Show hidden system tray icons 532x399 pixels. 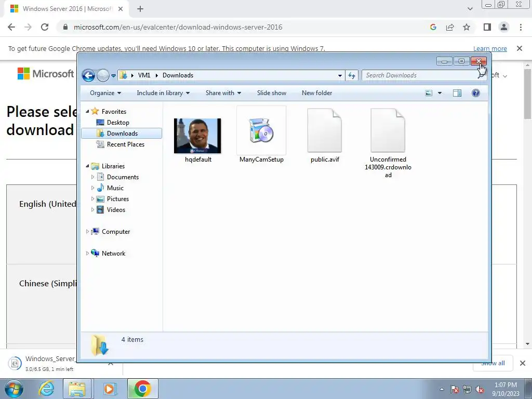tap(442, 389)
